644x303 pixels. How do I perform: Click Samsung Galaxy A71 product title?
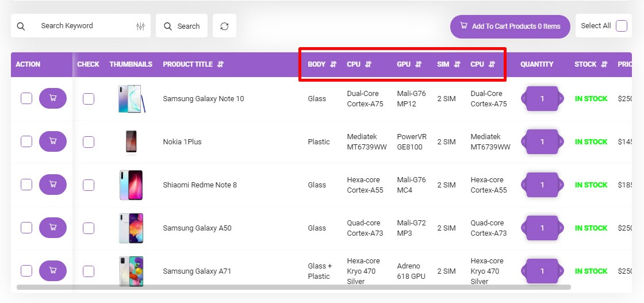(x=197, y=271)
